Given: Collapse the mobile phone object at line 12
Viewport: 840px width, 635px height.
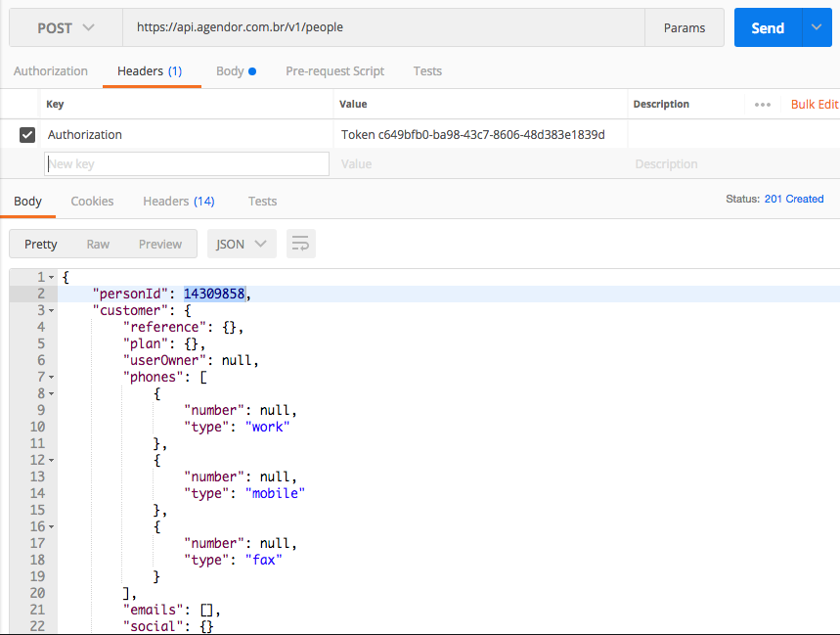Looking at the screenshot, I should point(52,460).
